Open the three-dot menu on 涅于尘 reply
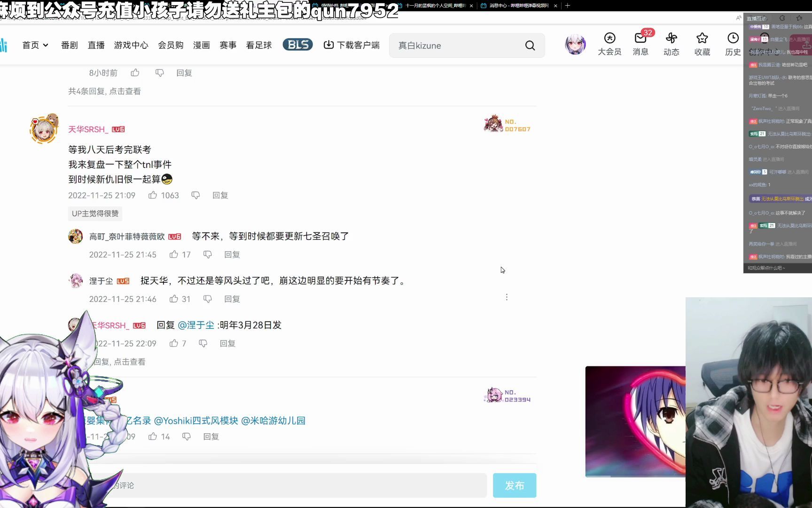812x508 pixels. 507,297
